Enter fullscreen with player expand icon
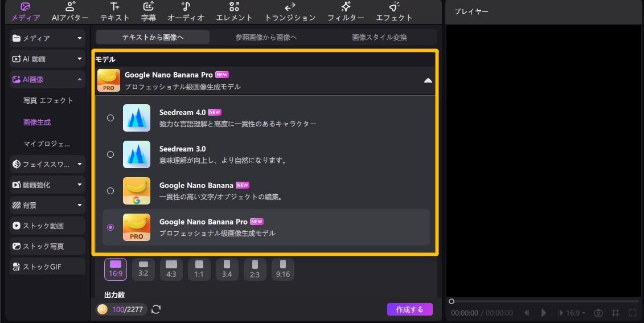Image resolution: width=644 pixels, height=323 pixels. 633,313
